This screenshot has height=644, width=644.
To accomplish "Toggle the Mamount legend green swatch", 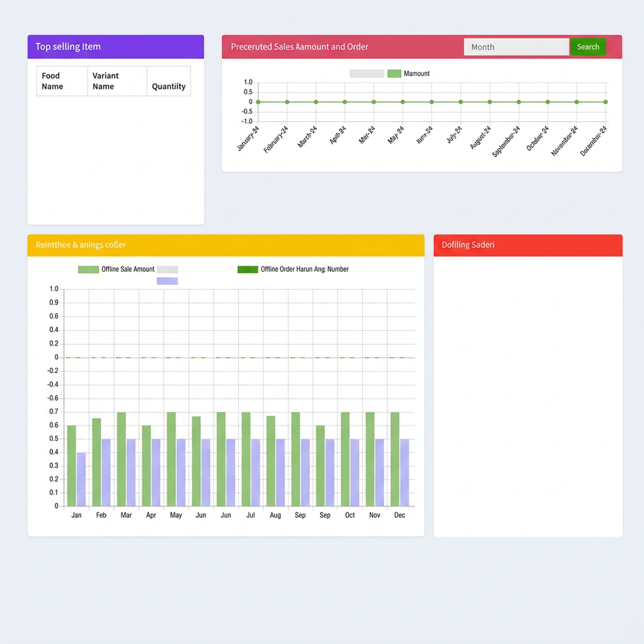I will point(394,74).
